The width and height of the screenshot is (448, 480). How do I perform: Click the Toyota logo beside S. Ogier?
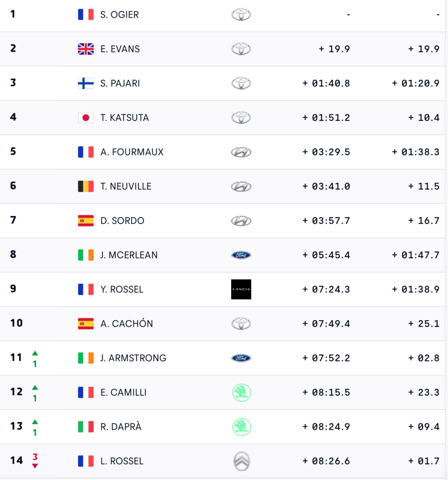tap(241, 14)
